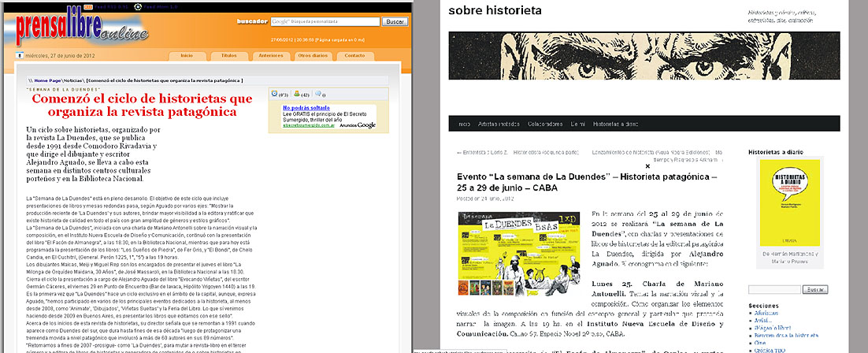
Task: Open Artistas invitados in the blog menu
Action: 499,124
